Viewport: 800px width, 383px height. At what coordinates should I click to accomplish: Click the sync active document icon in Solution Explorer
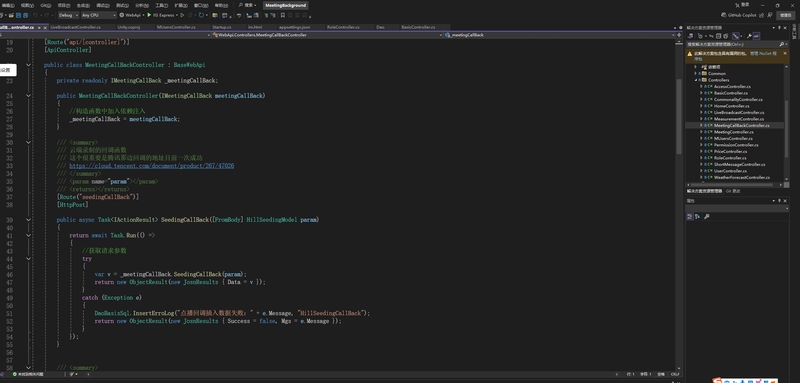[x=711, y=36]
